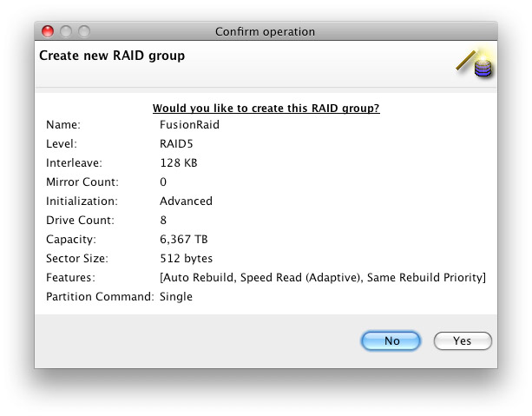Image resolution: width=532 pixels, height=416 pixels.
Task: Select the mirror count value '0'
Action: click(163, 182)
